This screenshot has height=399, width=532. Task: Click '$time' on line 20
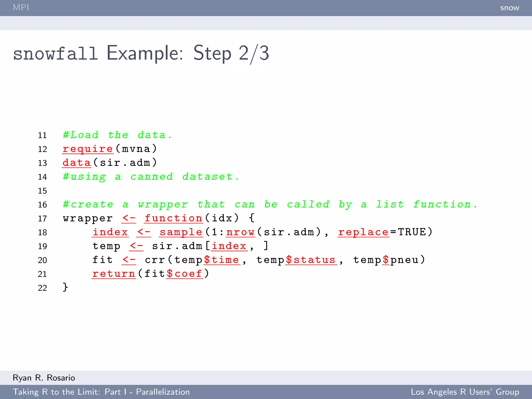222,260
